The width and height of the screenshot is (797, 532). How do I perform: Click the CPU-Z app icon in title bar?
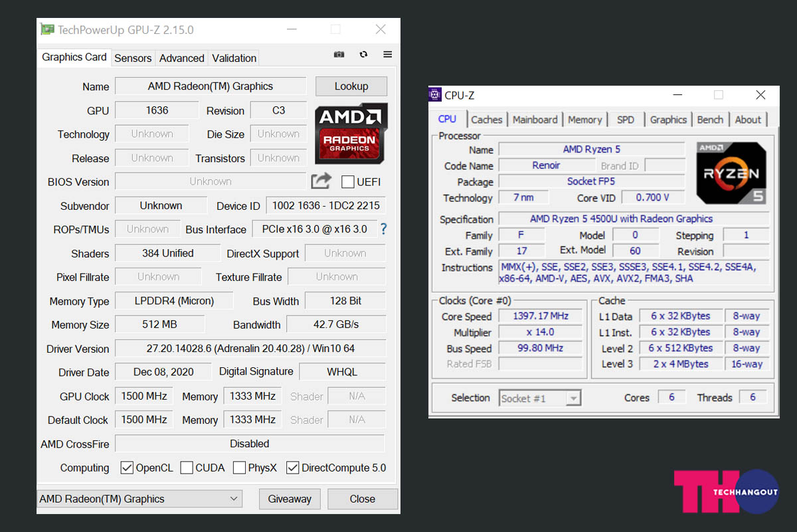435,95
